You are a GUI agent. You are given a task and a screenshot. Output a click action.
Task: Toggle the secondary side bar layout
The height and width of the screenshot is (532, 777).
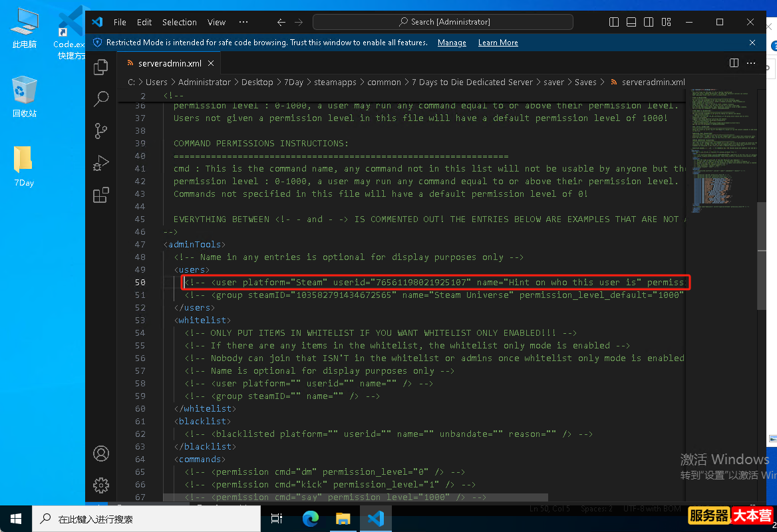point(649,22)
